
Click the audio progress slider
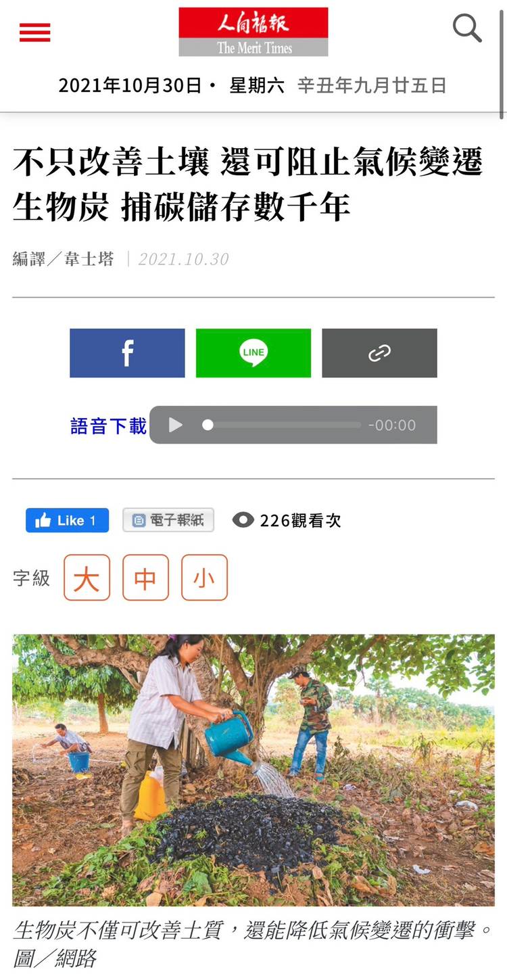click(282, 425)
